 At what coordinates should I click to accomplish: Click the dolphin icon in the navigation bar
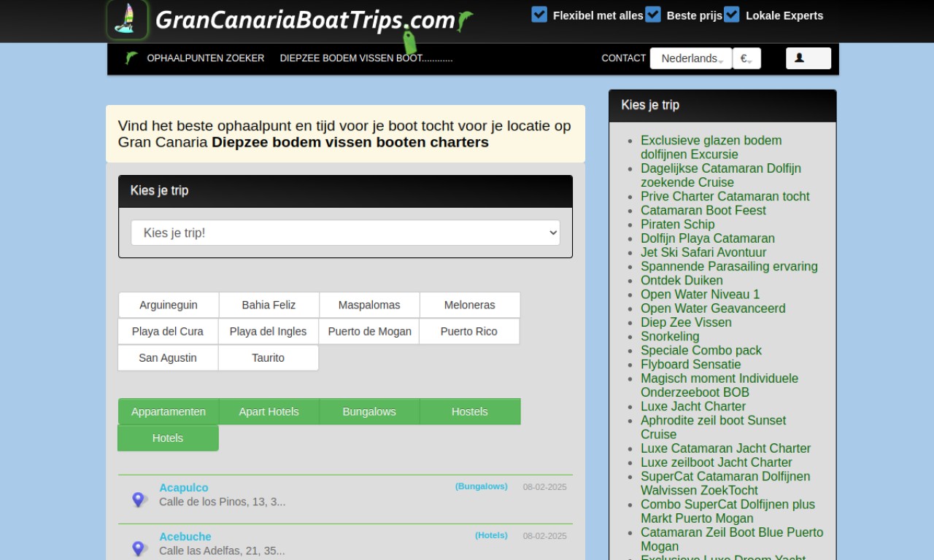click(x=131, y=58)
